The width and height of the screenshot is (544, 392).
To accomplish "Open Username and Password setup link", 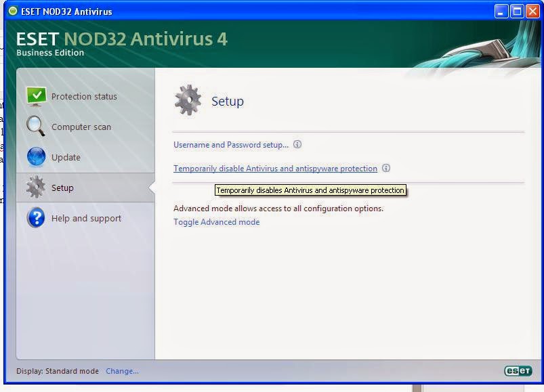I will coord(231,145).
